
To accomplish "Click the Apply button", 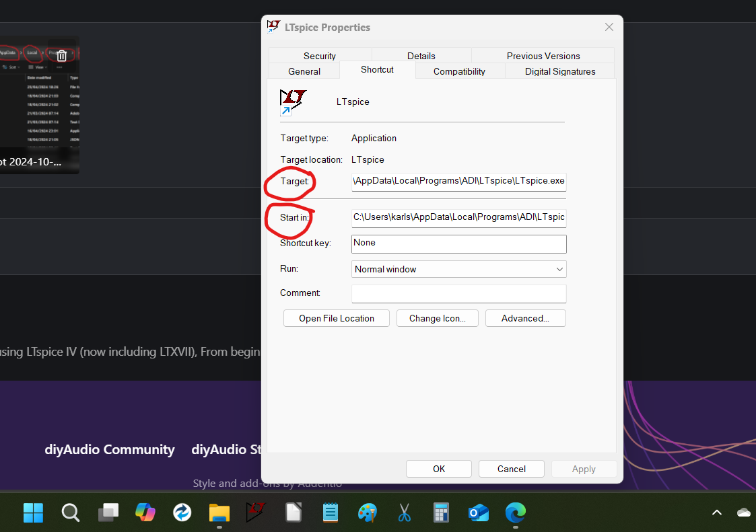I will [584, 469].
